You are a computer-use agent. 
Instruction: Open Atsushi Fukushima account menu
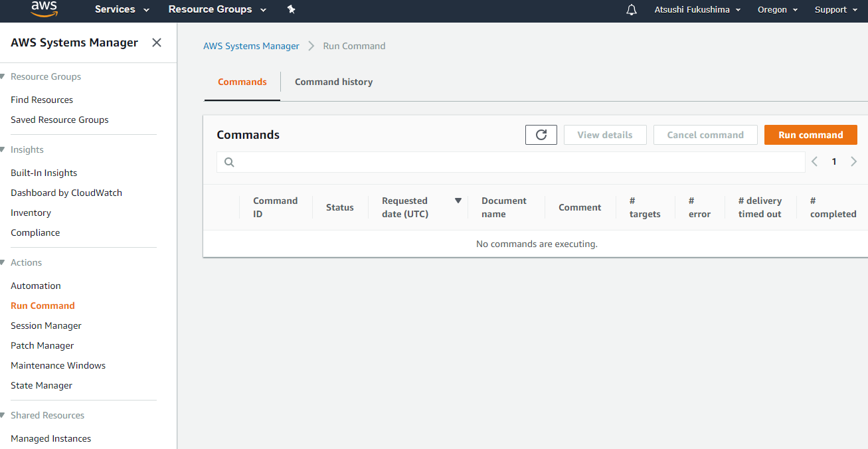point(697,10)
